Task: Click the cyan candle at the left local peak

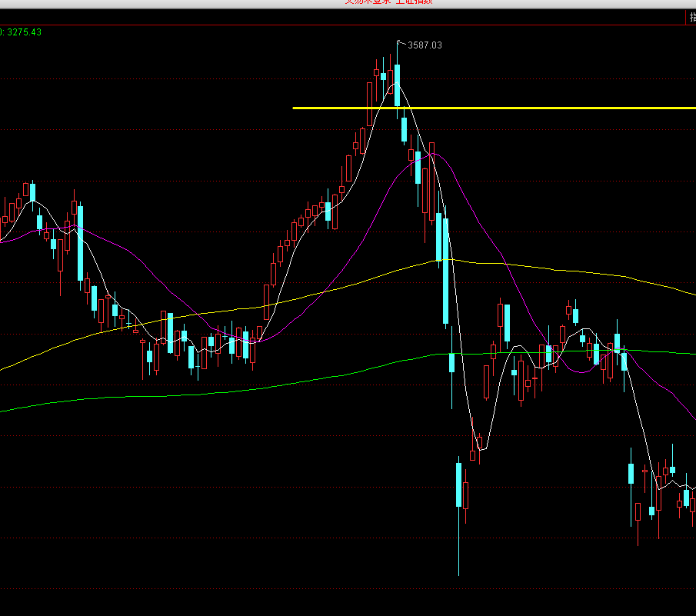Action: pyautogui.click(x=32, y=191)
